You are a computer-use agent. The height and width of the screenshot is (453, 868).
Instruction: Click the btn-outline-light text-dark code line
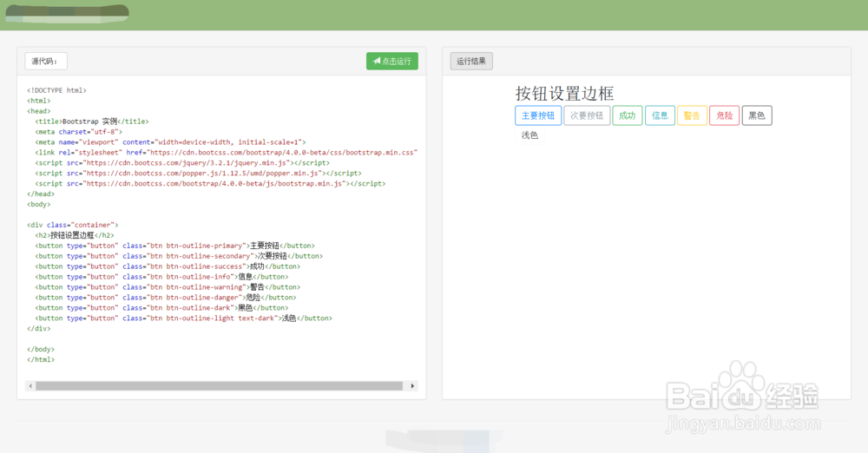(184, 318)
